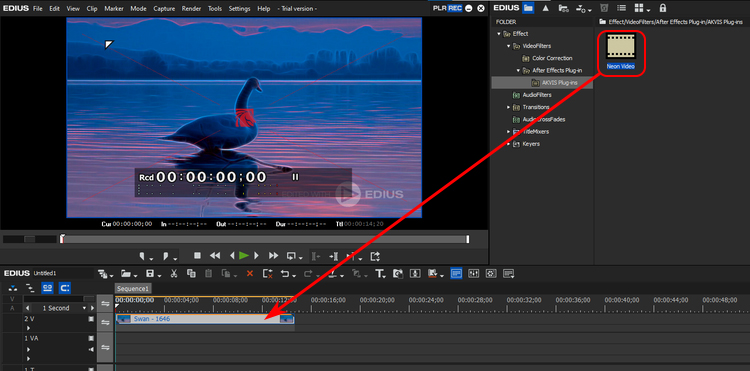
Task: Select the Color Correction folder
Action: (552, 58)
